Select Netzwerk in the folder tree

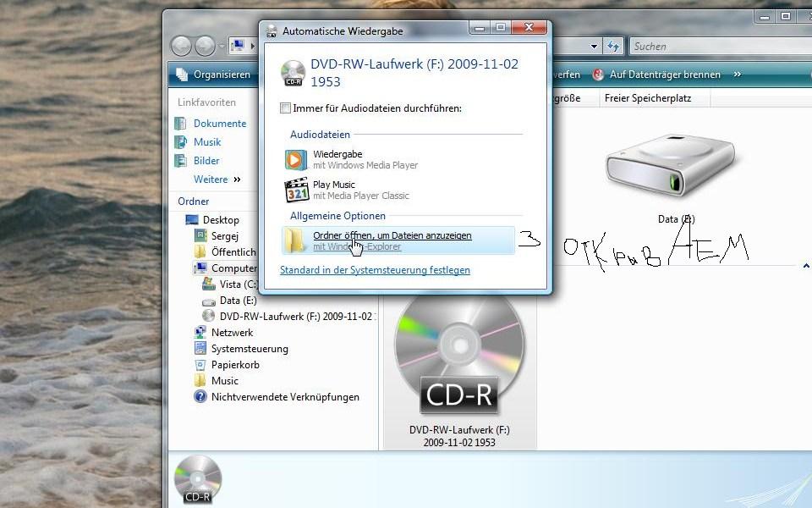coord(232,332)
